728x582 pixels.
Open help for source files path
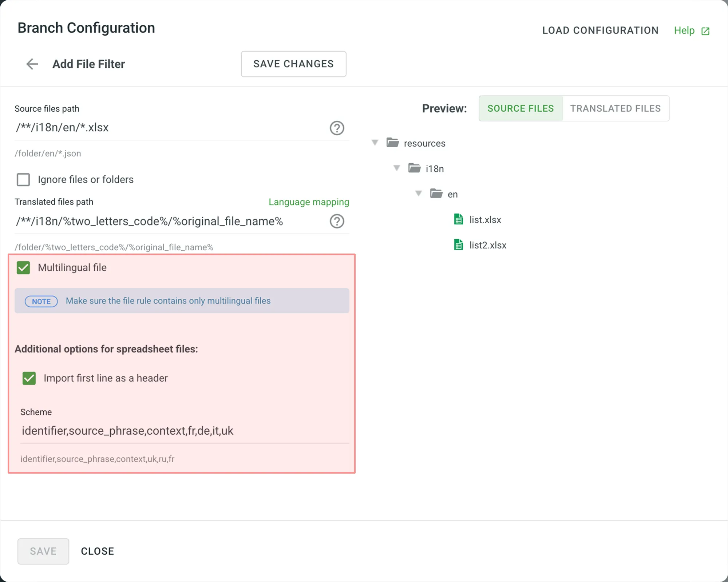[x=337, y=128]
